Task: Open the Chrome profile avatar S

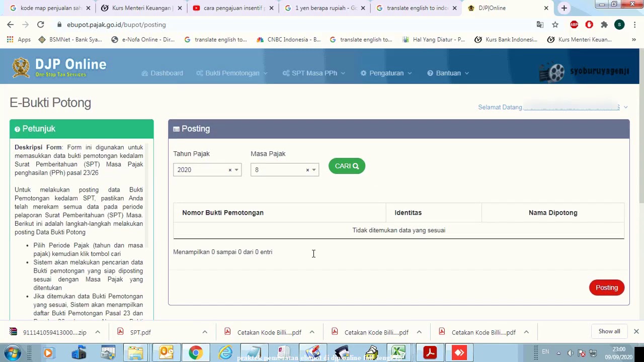Action: 619,25
